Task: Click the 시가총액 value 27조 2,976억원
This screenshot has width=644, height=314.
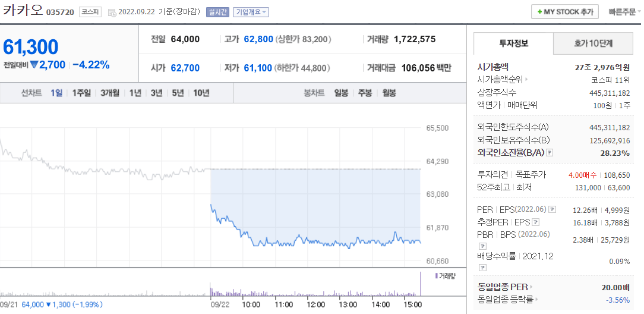Action: tap(602, 67)
